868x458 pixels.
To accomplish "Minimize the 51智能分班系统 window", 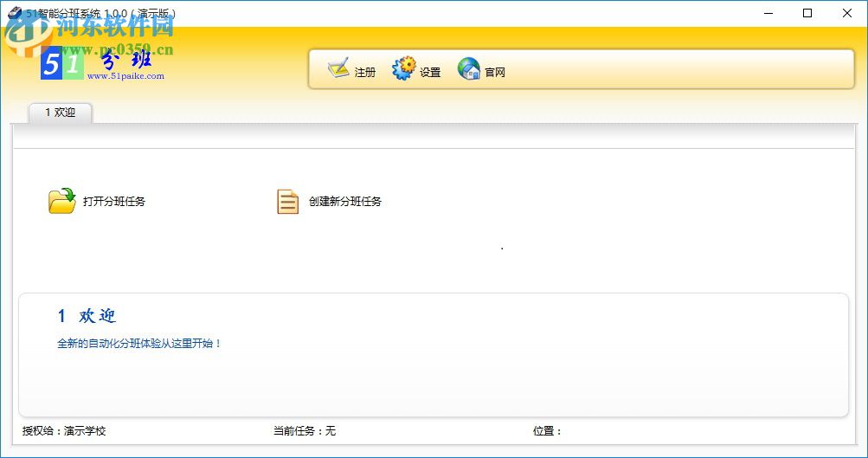I will click(x=768, y=13).
